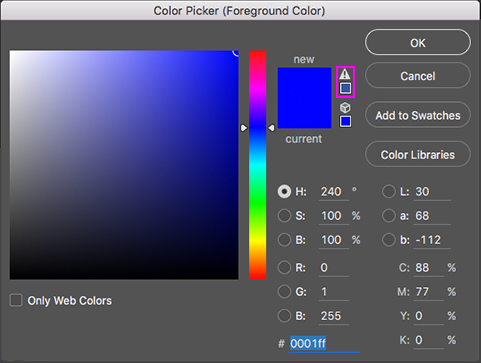Click the non-web-safe cube icon
Screen dimensions: 481x363
pos(345,108)
